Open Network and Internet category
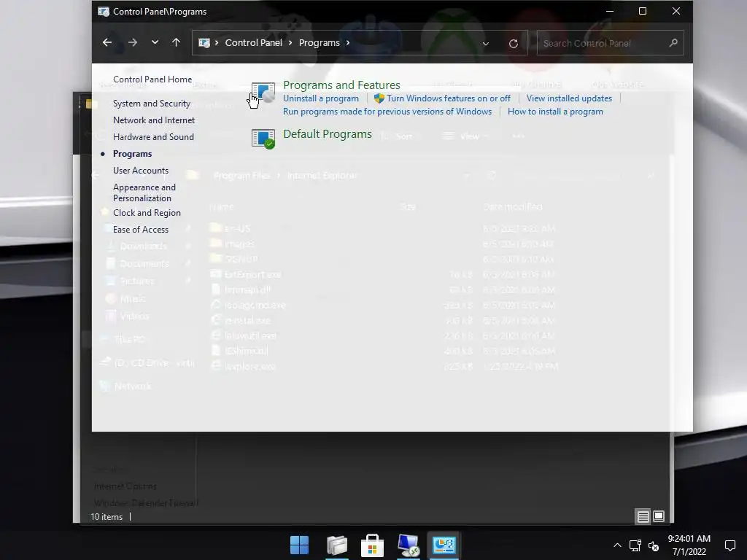Image resolution: width=747 pixels, height=560 pixels. (154, 120)
